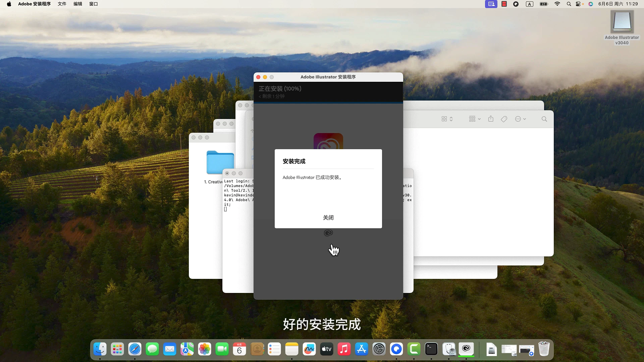Click the '1. Creativ' folder label
The image size is (644, 362).
[213, 182]
